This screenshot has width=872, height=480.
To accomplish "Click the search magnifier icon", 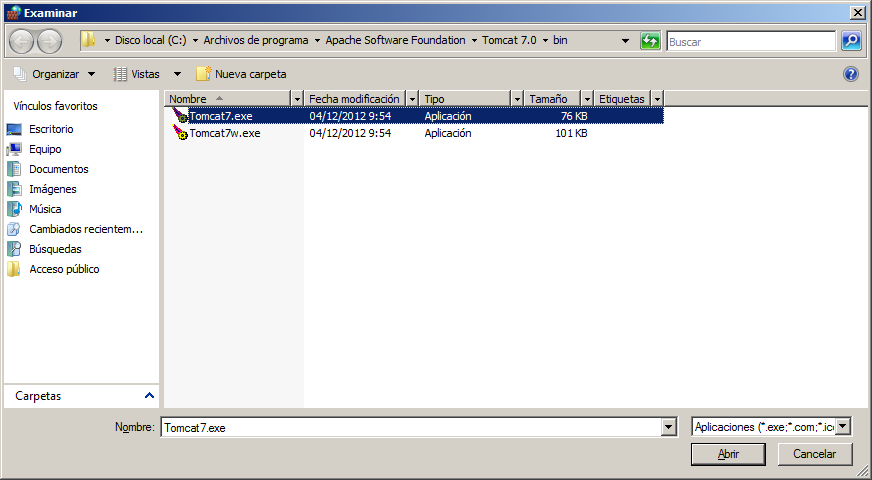I will [851, 41].
